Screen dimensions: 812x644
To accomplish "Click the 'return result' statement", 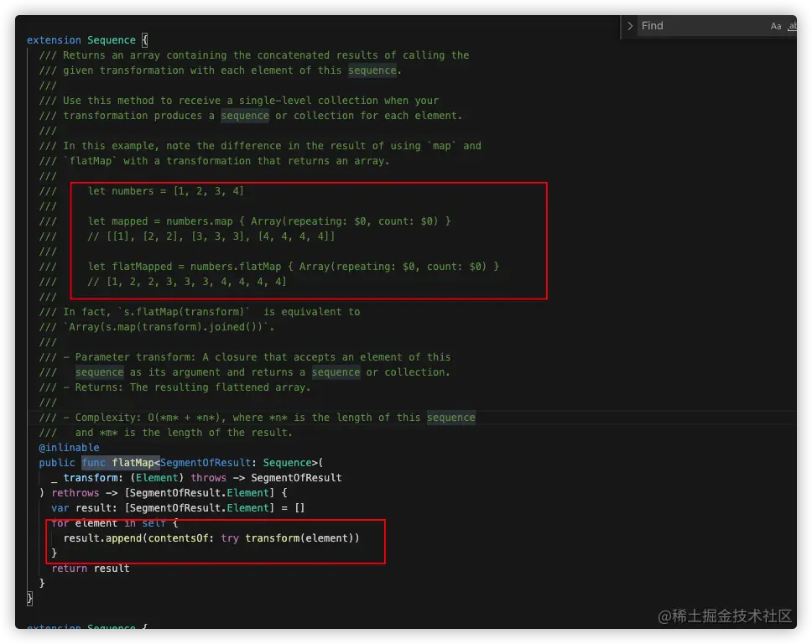I will click(90, 569).
